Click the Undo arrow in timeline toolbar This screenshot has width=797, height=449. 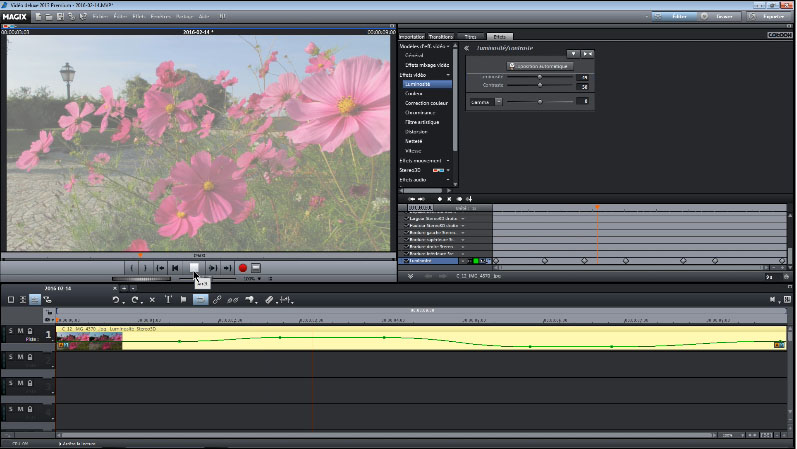pyautogui.click(x=116, y=299)
